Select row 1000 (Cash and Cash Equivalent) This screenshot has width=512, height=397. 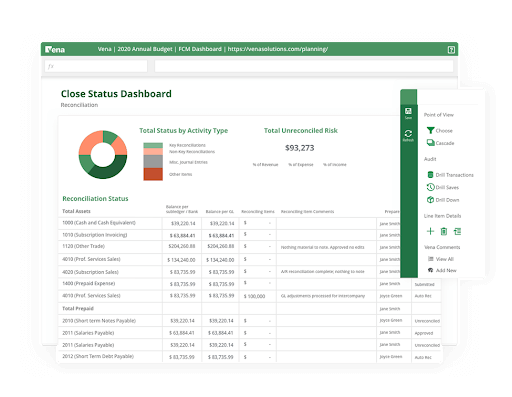pyautogui.click(x=99, y=223)
